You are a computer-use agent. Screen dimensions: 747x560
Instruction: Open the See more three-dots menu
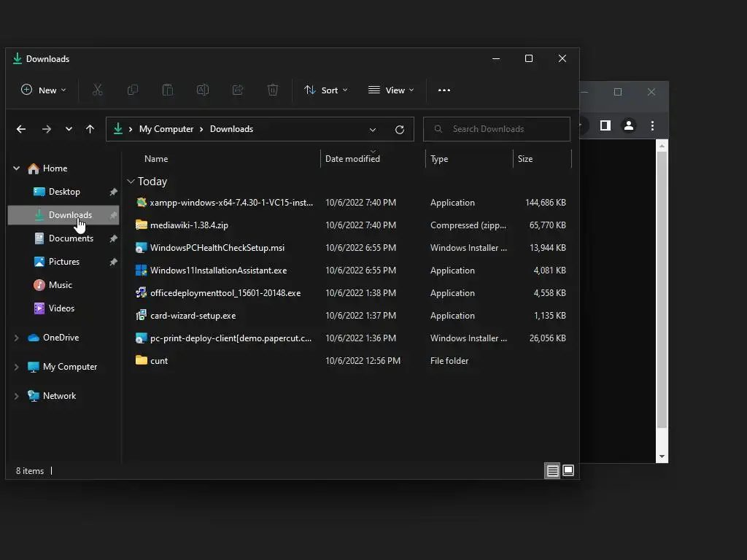tap(444, 90)
